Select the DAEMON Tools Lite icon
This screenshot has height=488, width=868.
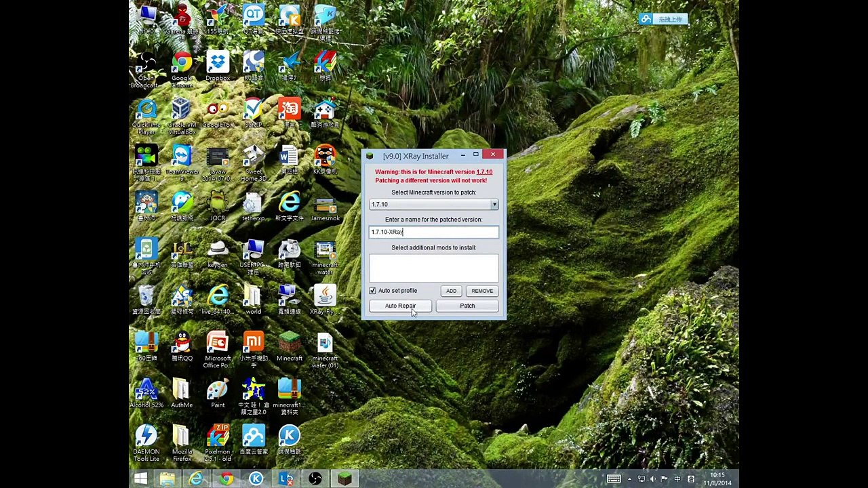pos(146,443)
